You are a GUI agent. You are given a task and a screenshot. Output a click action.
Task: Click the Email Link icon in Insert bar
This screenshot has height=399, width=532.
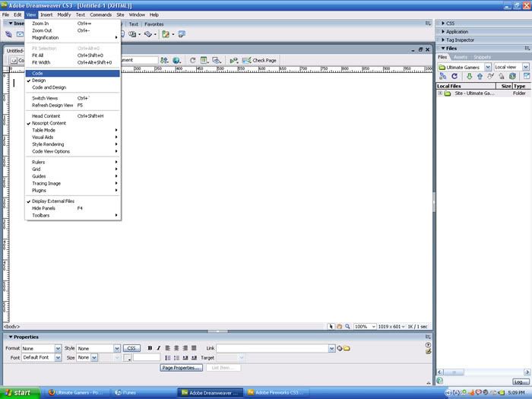20,34
